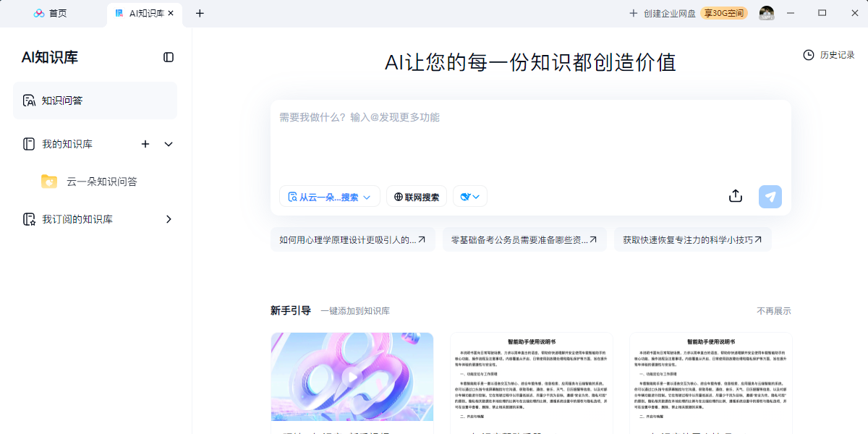The height and width of the screenshot is (434, 868).
Task: Click 不再展示 to hide guide
Action: (774, 311)
